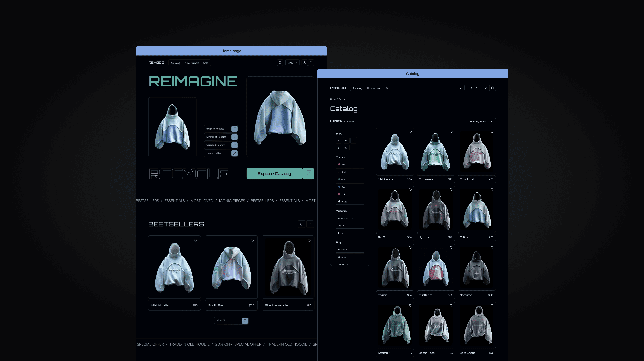Open Mist Hoodie thumbnail in Catalog grid

coord(395,151)
